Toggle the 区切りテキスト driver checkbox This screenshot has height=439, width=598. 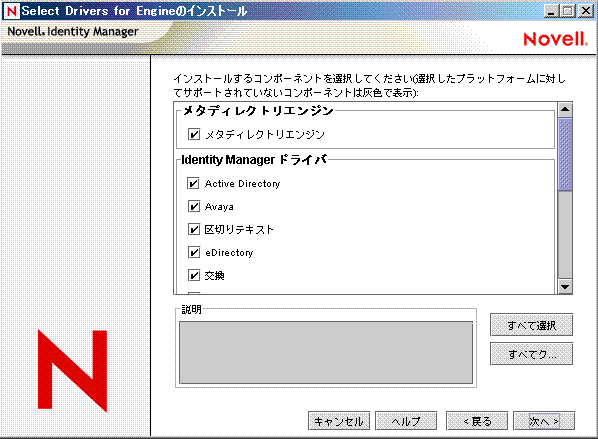[x=194, y=229]
